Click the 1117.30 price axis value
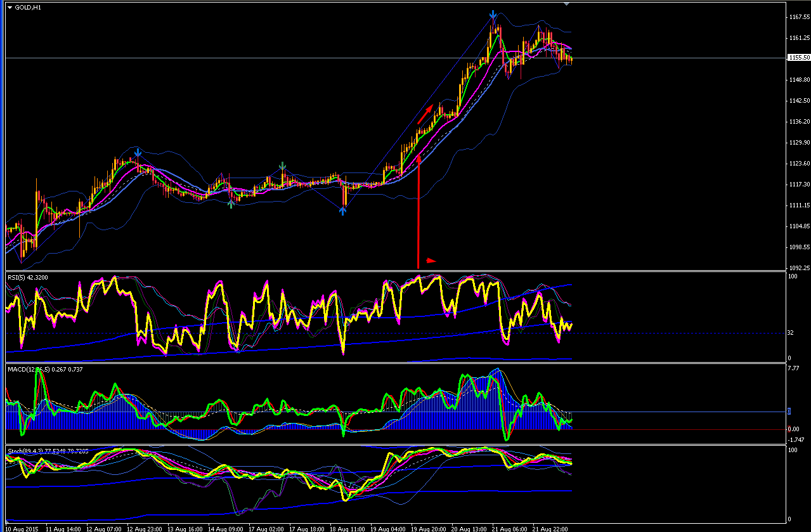Viewport: 811px width, 532px height. (798, 185)
